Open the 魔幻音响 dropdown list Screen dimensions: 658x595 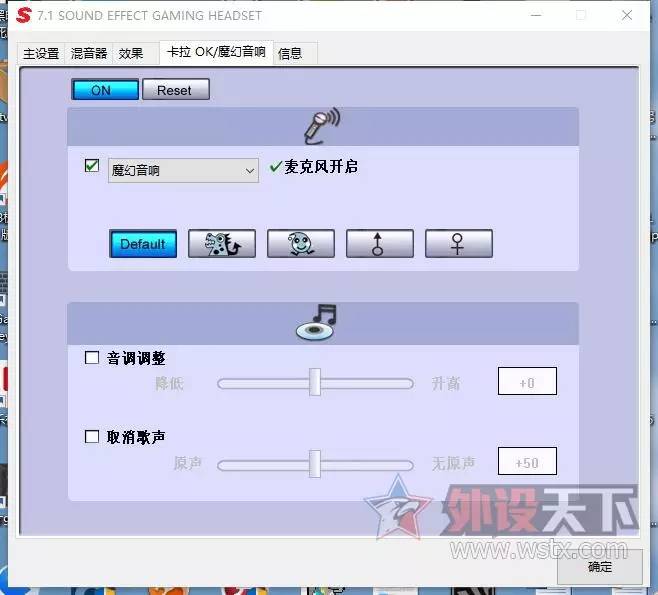point(183,170)
